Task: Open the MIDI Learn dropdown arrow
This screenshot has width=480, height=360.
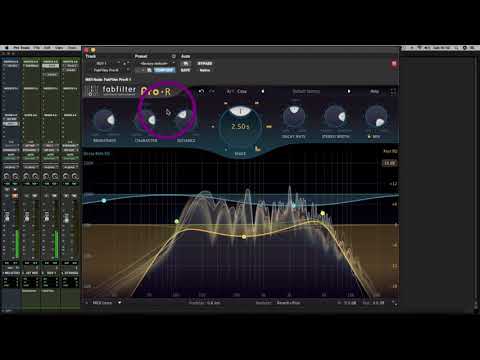Action: pyautogui.click(x=119, y=303)
